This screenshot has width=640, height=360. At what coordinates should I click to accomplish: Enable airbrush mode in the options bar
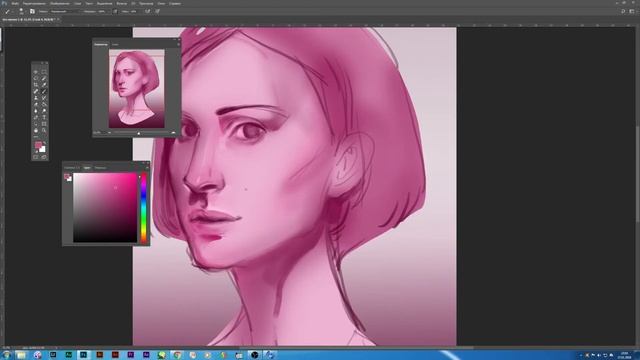tap(147, 11)
